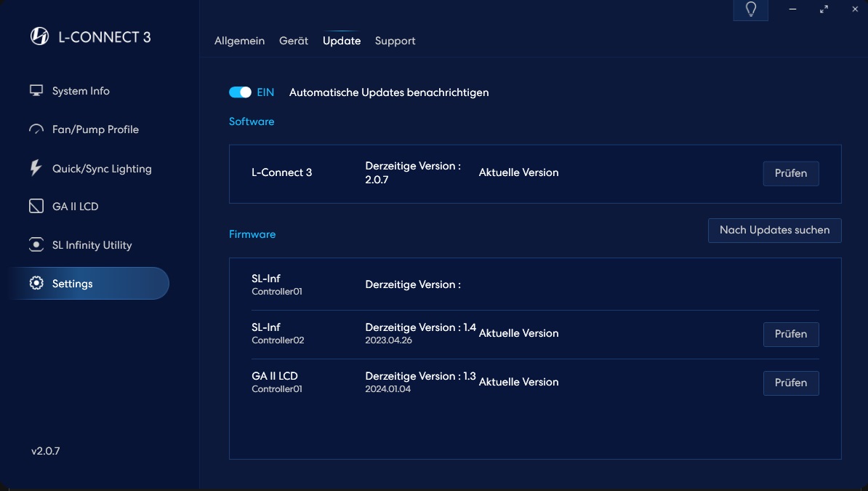Click software version 2.0.7 text
The height and width of the screenshot is (491, 868).
[x=377, y=180]
